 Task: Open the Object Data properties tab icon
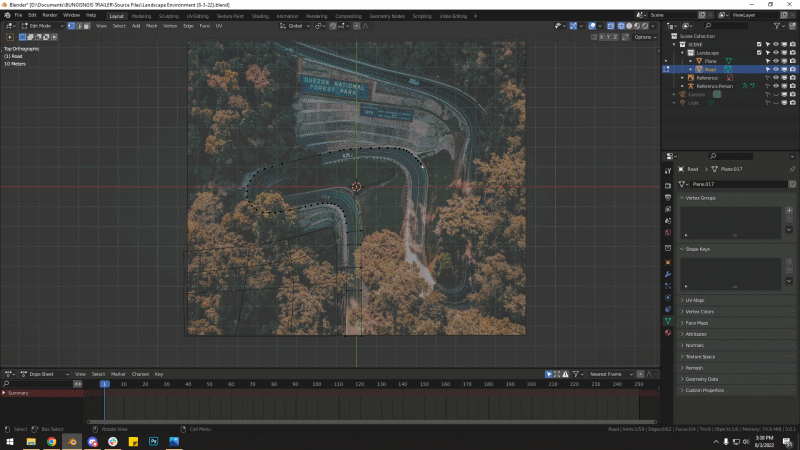pos(668,322)
